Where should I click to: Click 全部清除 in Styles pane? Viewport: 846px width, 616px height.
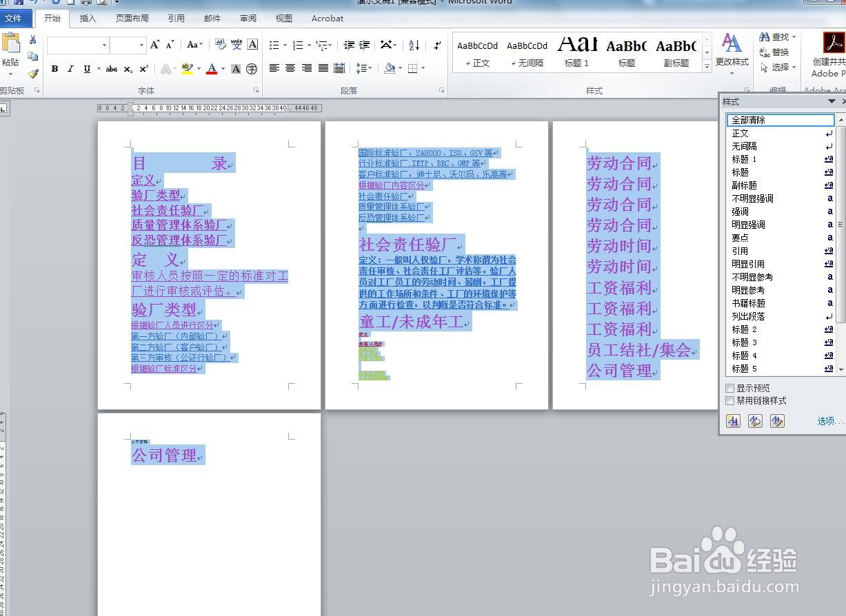(780, 120)
